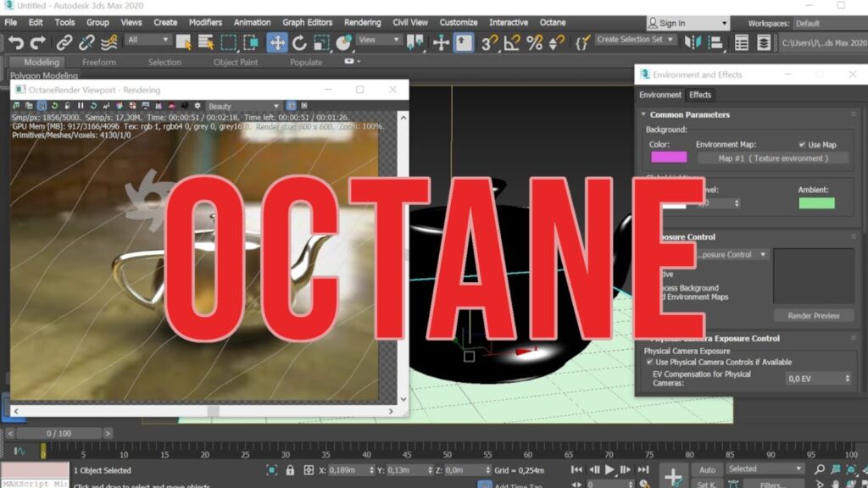Jump to the start of the animation
This screenshot has height=488, width=868.
(576, 469)
